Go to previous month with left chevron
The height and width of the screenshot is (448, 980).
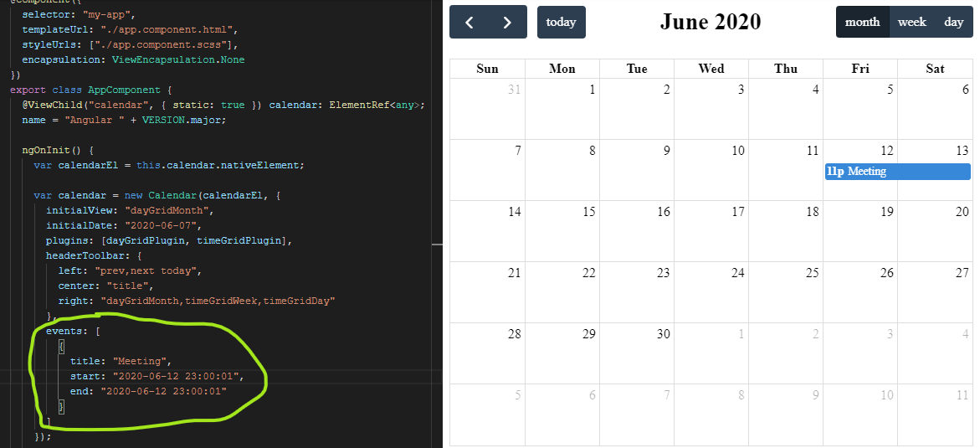coord(469,22)
